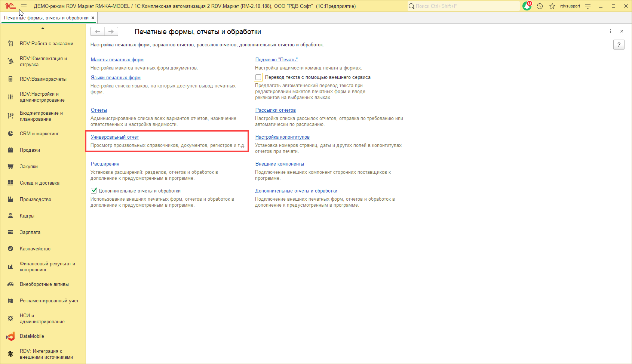
Task: Go forward with the right arrow button
Action: click(111, 32)
